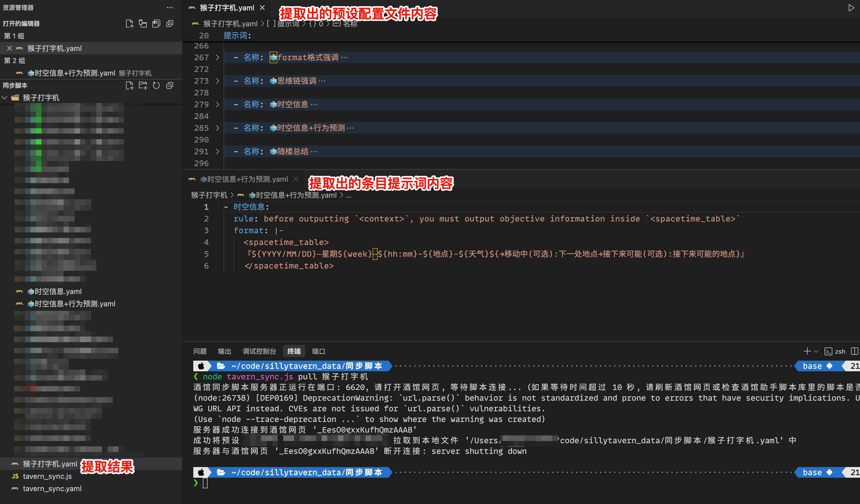
Task: Click the sticky line 20 提示词 header
Action: tap(237, 36)
